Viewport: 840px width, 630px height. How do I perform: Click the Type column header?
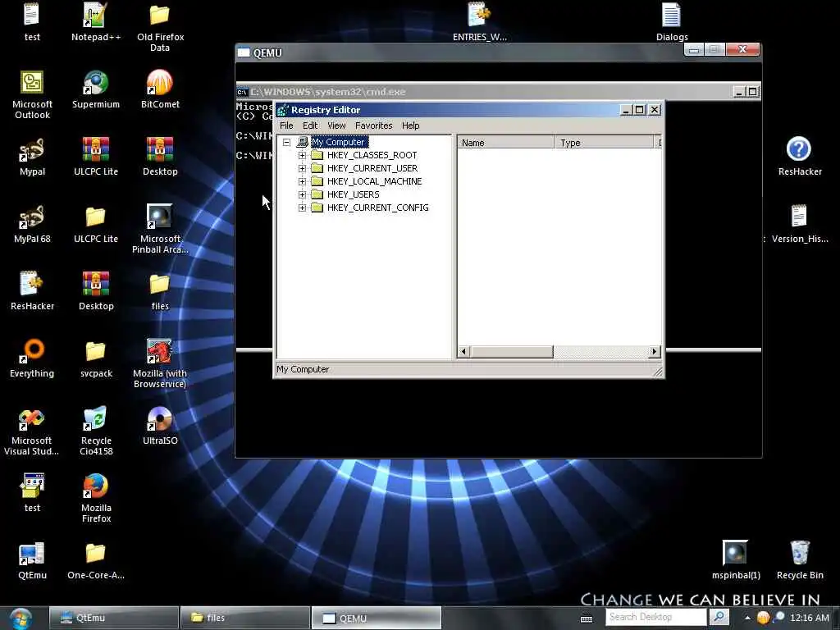click(x=605, y=143)
